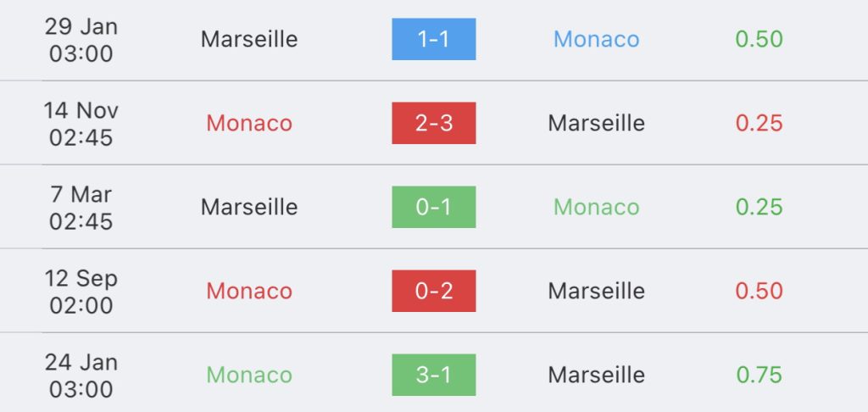Select Marseille in the 29 Jan row
This screenshot has width=868, height=412.
[x=249, y=39]
